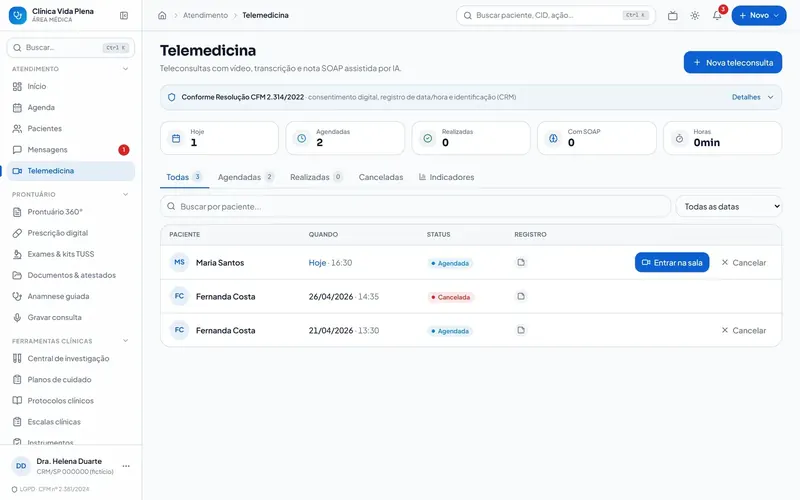Click the QUANDO column header
This screenshot has width=800, height=500.
[x=323, y=234]
